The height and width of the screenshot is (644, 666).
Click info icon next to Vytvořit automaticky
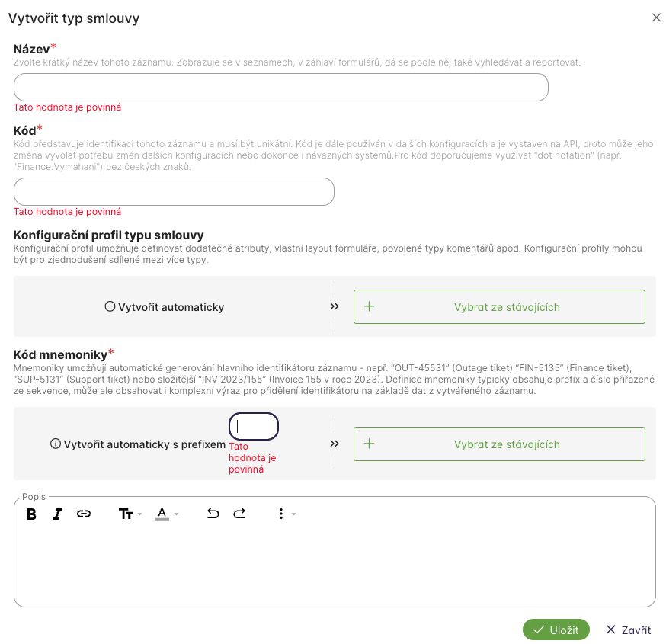tap(110, 307)
